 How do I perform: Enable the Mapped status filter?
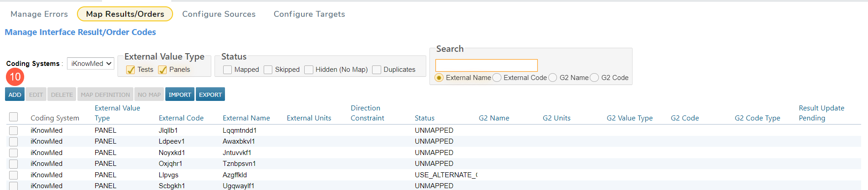228,70
